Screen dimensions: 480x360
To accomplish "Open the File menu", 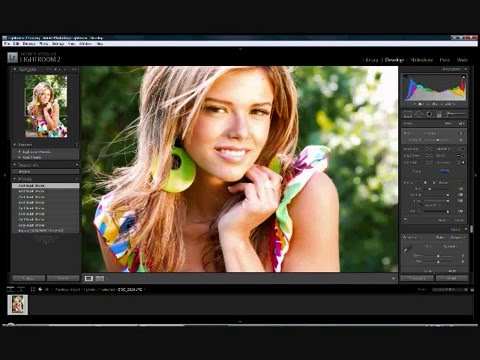I will click(7, 44).
